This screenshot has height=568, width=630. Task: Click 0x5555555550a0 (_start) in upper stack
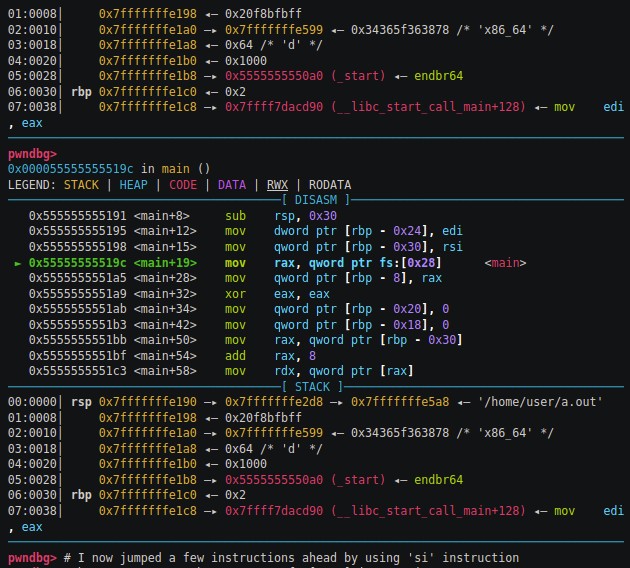[x=305, y=76]
